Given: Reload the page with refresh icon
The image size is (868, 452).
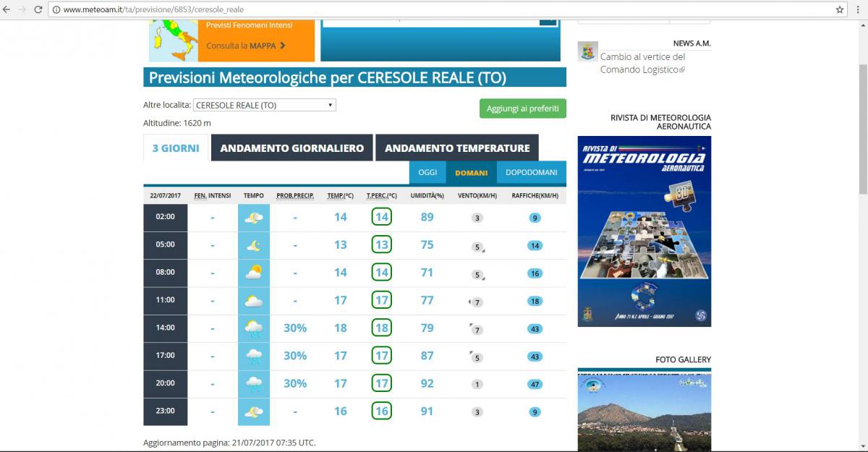Looking at the screenshot, I should pyautogui.click(x=37, y=9).
